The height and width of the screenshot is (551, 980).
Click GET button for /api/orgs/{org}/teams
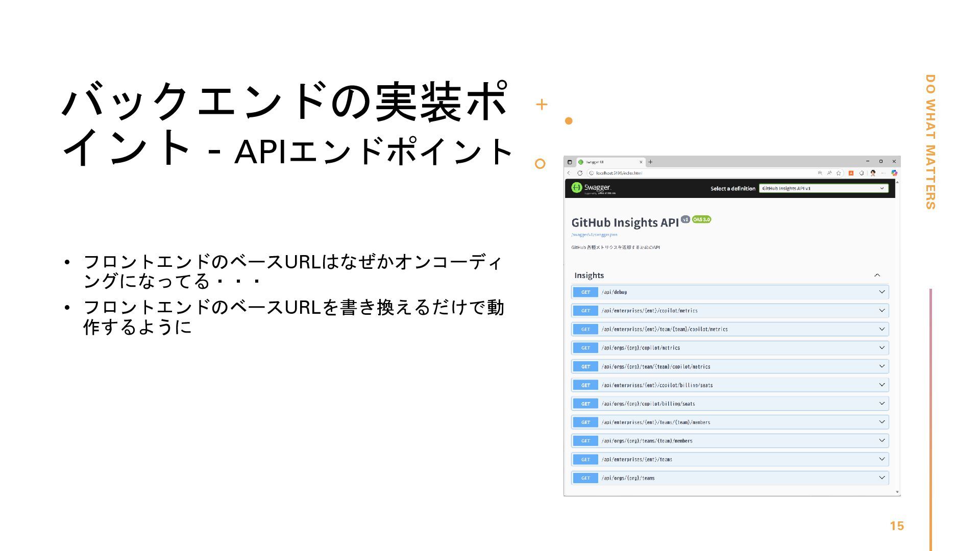click(x=585, y=478)
